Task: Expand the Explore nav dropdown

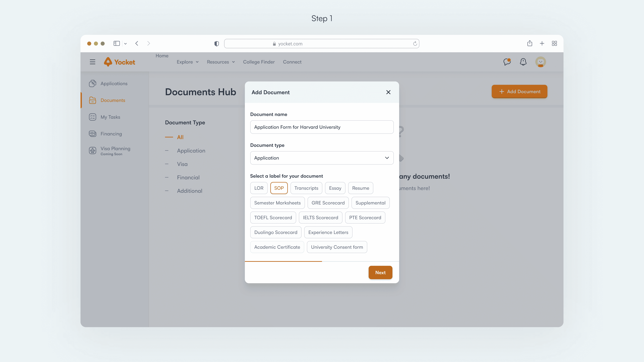Action: [187, 62]
